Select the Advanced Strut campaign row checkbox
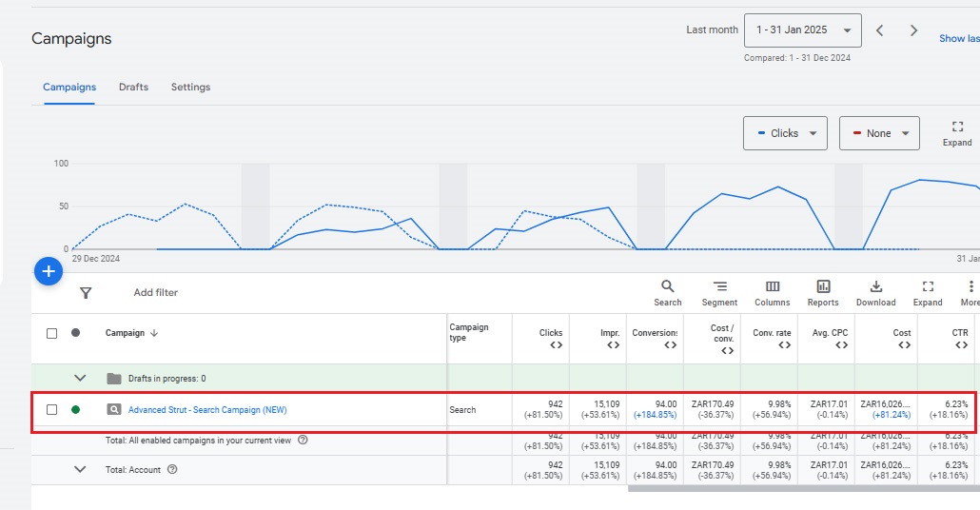 (52, 410)
